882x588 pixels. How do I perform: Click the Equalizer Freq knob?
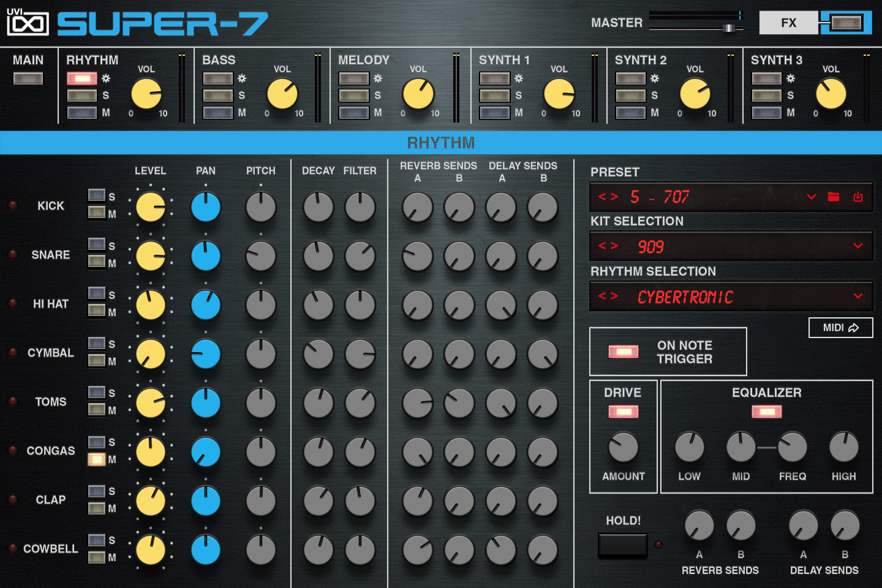coord(793,447)
